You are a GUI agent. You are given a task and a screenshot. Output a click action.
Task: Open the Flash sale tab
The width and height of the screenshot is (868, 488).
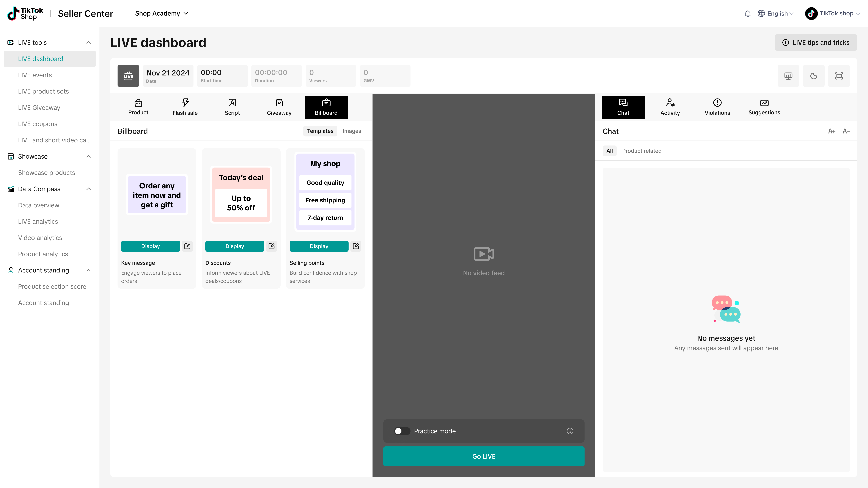(x=185, y=107)
